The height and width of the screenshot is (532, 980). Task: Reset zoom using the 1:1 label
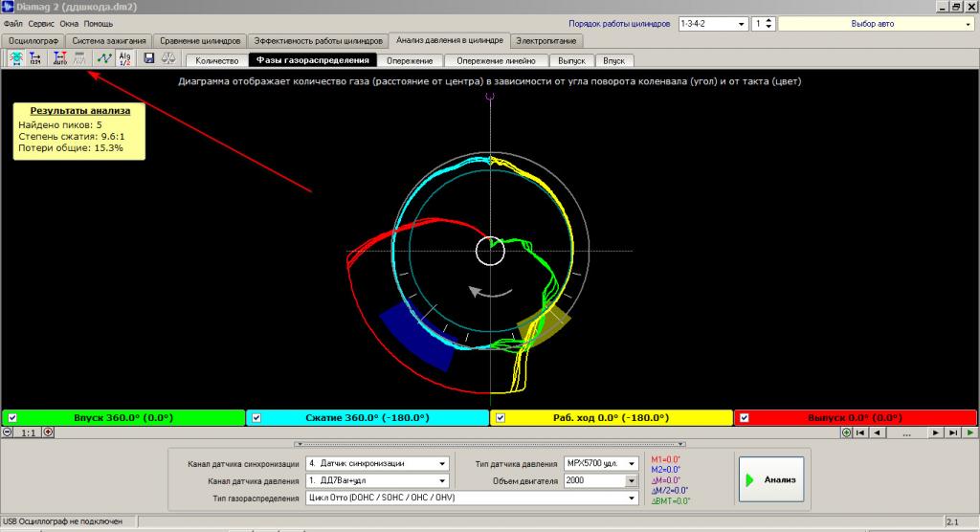pos(28,432)
